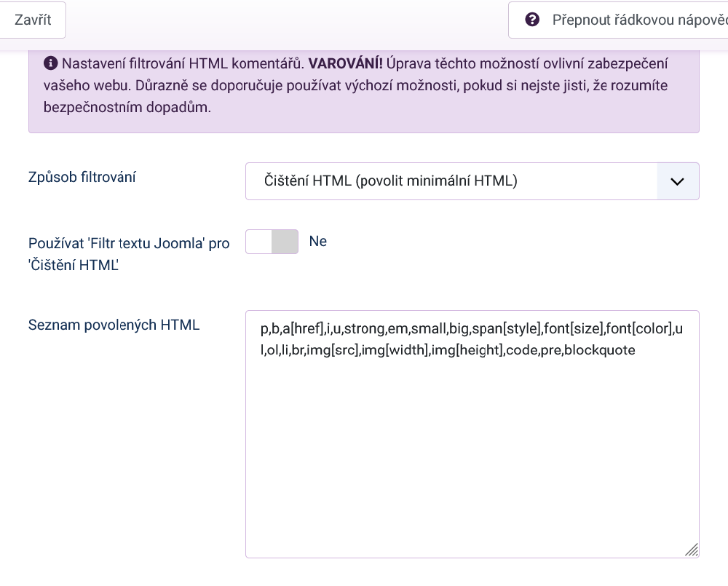Screen dimensions: 728x586
Task: Click the question mark help icon
Action: pyautogui.click(x=532, y=20)
